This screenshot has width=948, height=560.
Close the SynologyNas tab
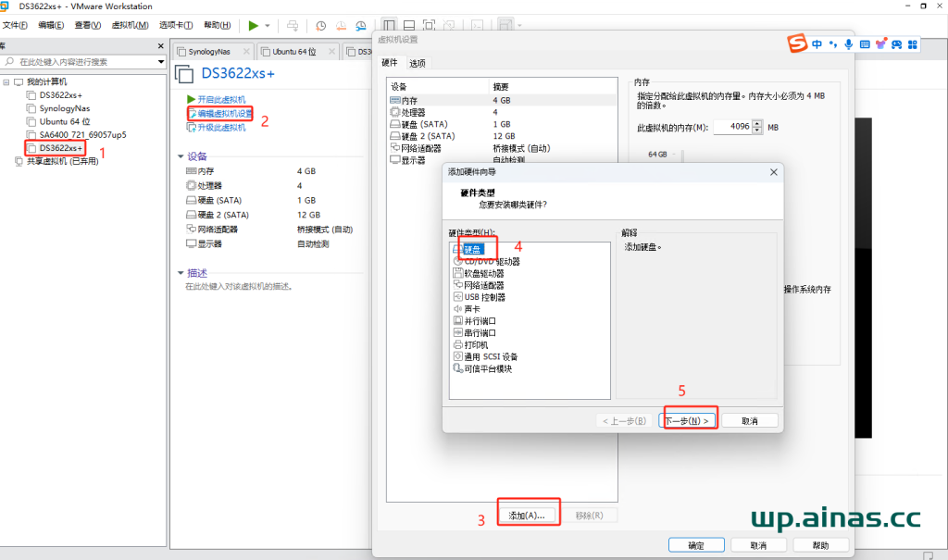tap(246, 52)
